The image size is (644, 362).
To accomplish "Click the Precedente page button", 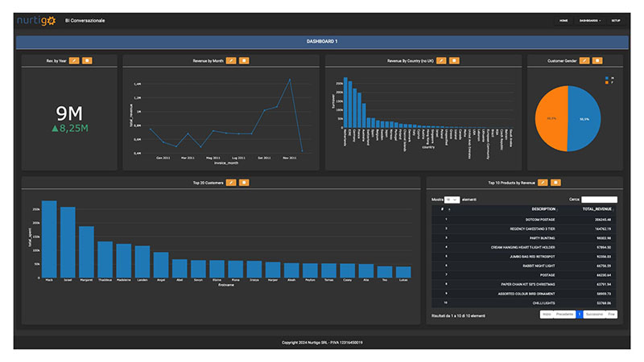I will click(x=565, y=315).
